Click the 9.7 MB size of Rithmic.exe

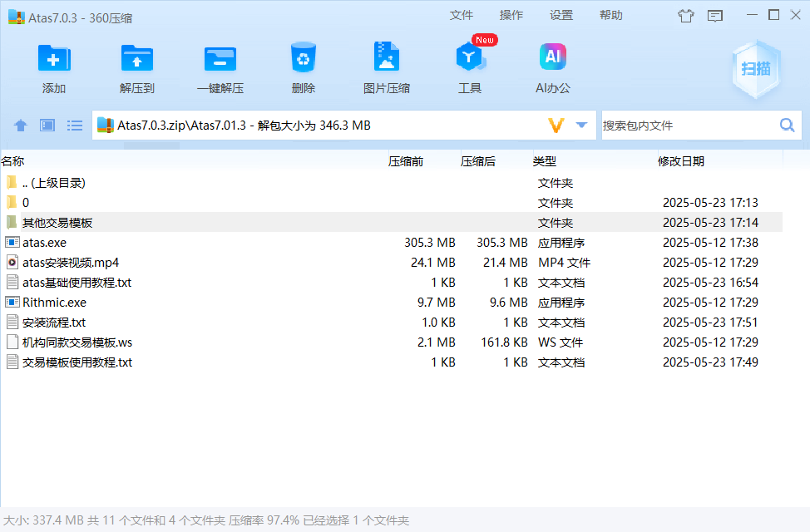click(x=437, y=302)
